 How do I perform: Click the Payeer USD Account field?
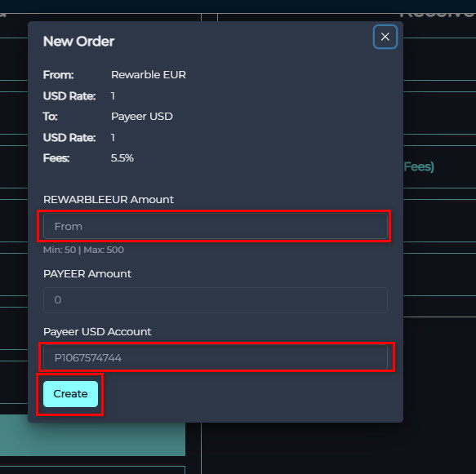click(216, 357)
